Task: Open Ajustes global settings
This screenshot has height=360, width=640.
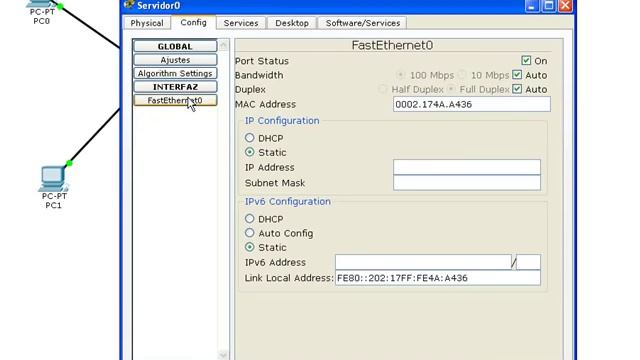Action: click(x=175, y=60)
